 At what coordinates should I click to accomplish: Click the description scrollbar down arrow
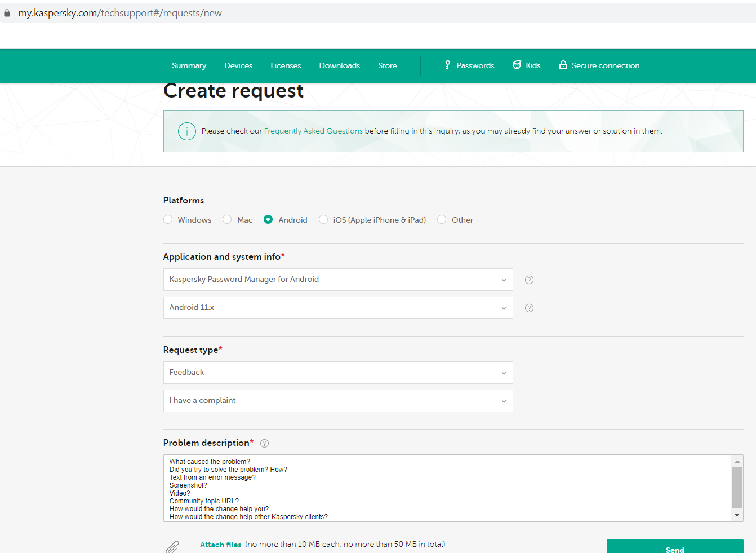(737, 515)
